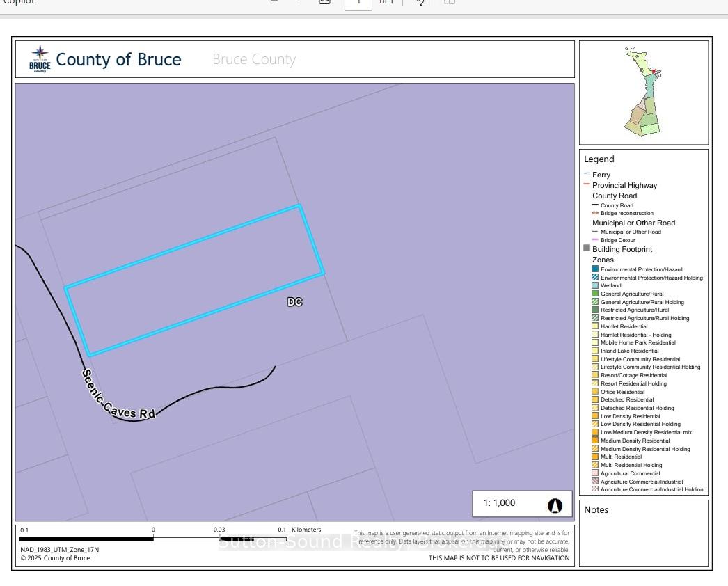
Task: Click the Inland Lake Residential label
Action: point(630,351)
